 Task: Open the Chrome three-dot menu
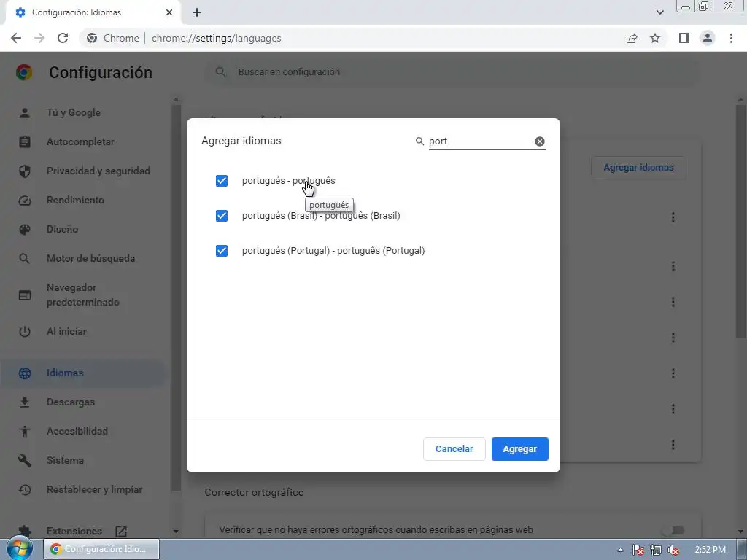click(731, 38)
